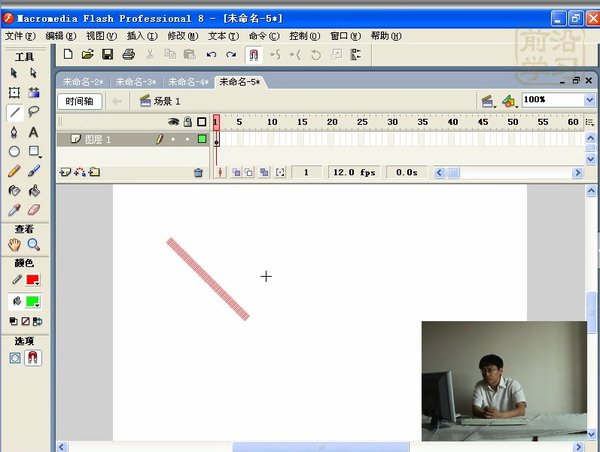
Task: Toggle lock all layers padlock icon
Action: pos(188,122)
